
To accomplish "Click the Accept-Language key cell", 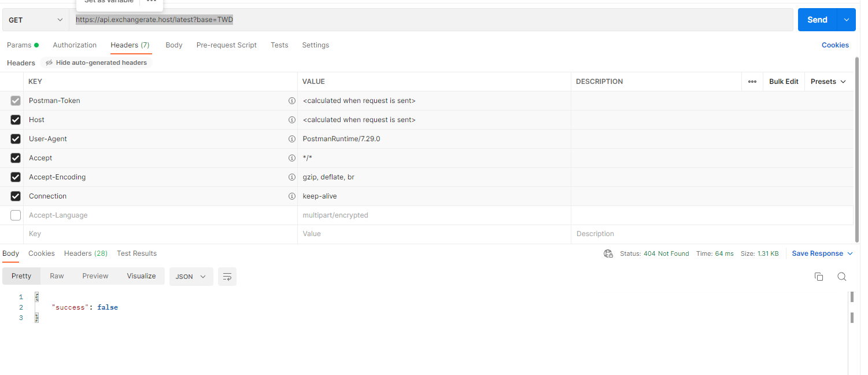I will (x=161, y=215).
